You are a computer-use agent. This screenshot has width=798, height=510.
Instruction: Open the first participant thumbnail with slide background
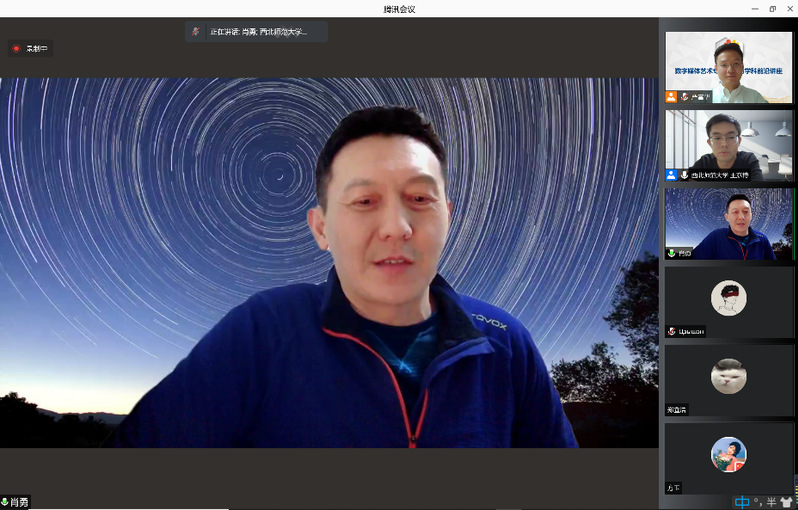click(729, 67)
